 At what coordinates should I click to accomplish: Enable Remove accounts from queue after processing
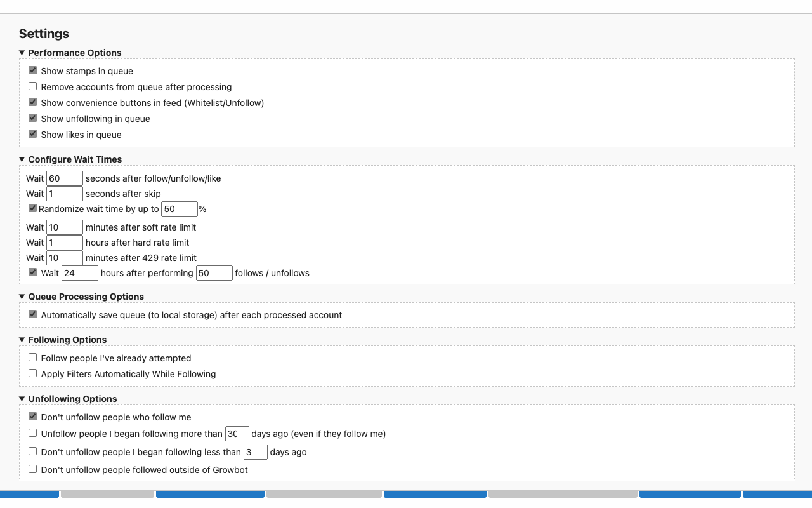click(33, 86)
